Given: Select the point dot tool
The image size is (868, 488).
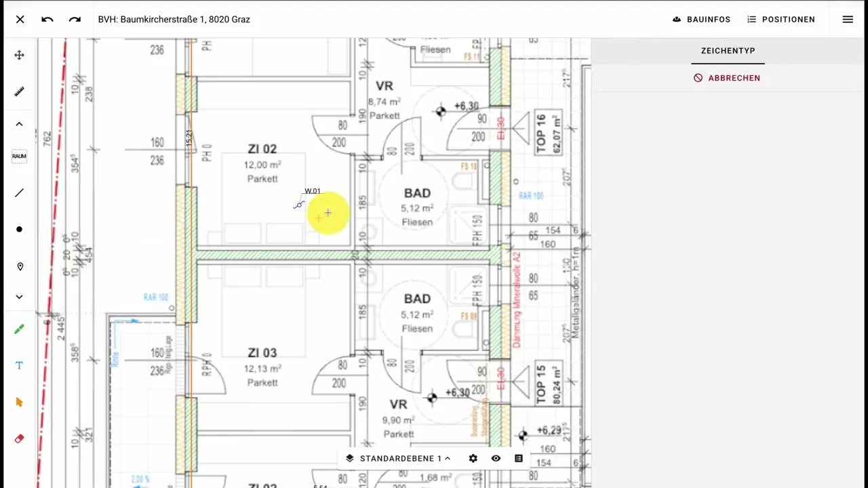Looking at the screenshot, I should coord(19,230).
